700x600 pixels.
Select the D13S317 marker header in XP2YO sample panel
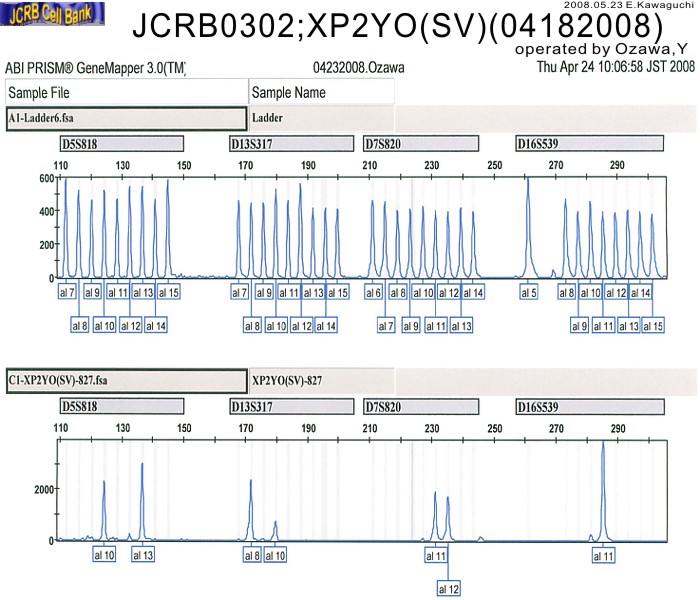pyautogui.click(x=291, y=407)
